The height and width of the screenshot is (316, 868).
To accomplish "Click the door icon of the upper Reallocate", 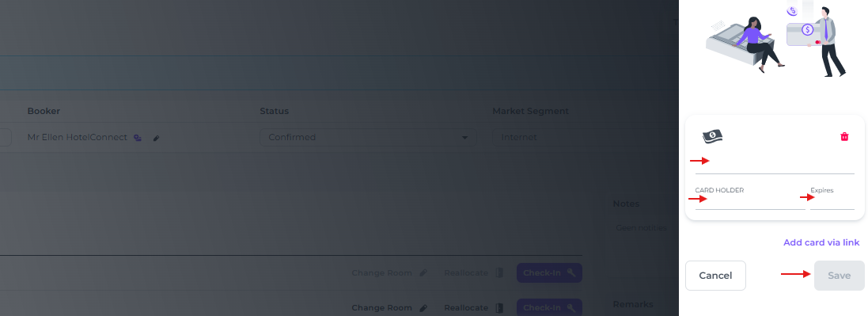I will [x=498, y=272].
